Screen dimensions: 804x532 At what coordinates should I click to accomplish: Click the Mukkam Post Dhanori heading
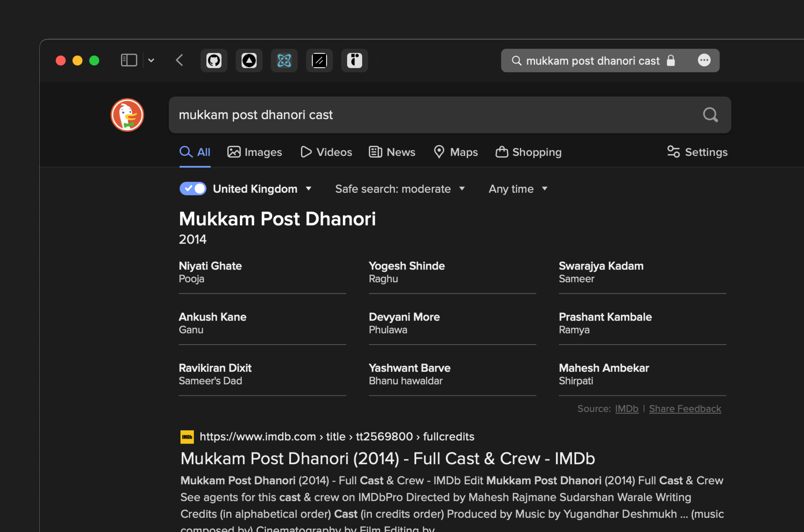pyautogui.click(x=277, y=219)
